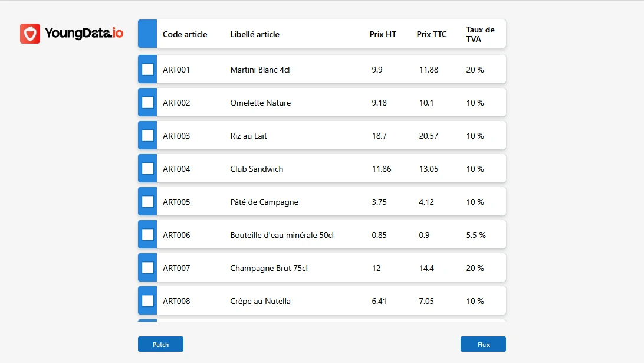Click the Flux button
Screen dimensions: 644x363
point(483,345)
